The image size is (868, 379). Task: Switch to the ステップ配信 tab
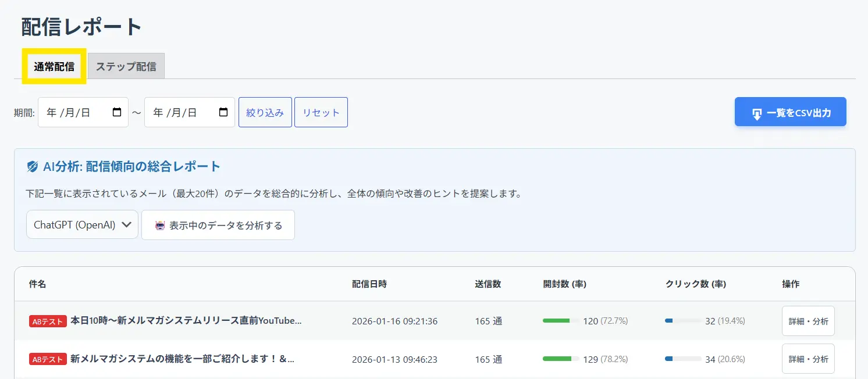pyautogui.click(x=126, y=66)
